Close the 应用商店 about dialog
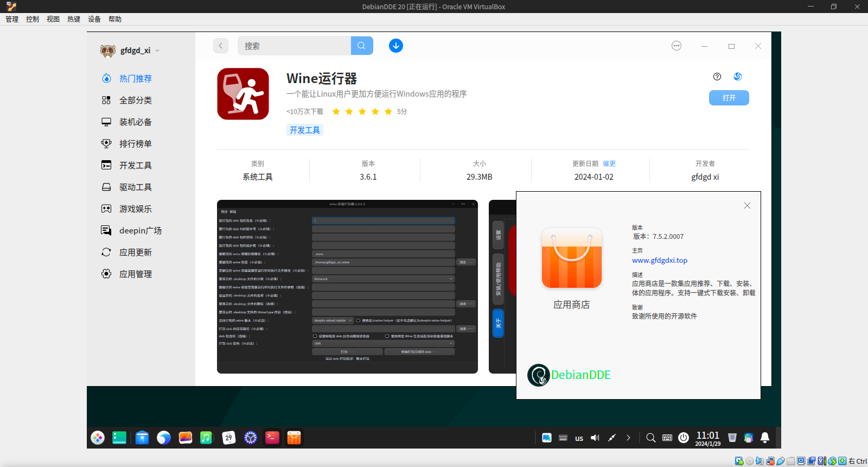The width and height of the screenshot is (868, 467). click(747, 205)
